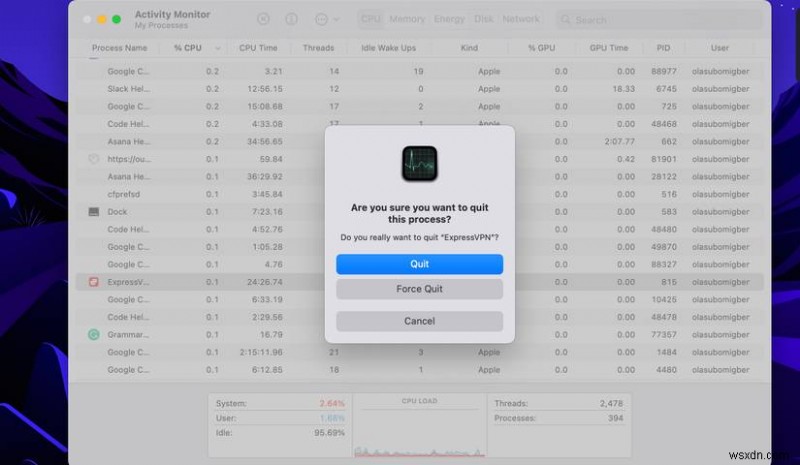Click the Threads 2,478 statistic
This screenshot has width=800, height=465.
pos(558,403)
